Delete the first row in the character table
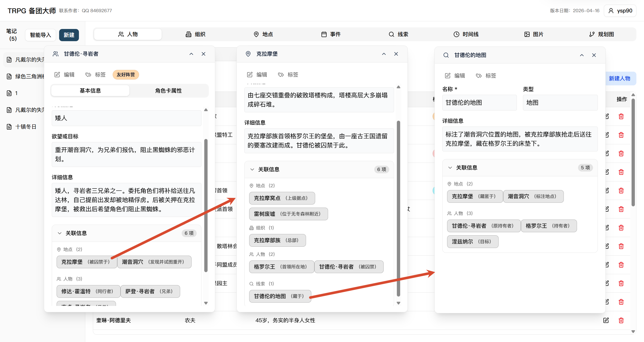The height and width of the screenshot is (342, 644). [621, 116]
